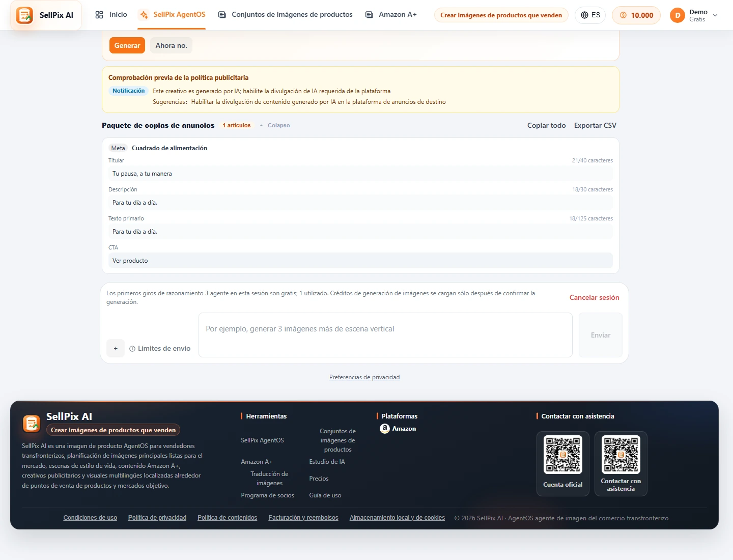Click the plus attachment button

tap(116, 348)
